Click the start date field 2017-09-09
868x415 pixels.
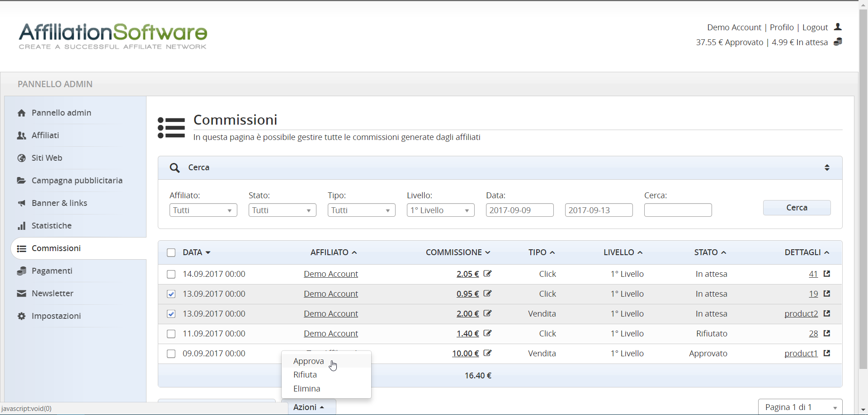tap(520, 210)
